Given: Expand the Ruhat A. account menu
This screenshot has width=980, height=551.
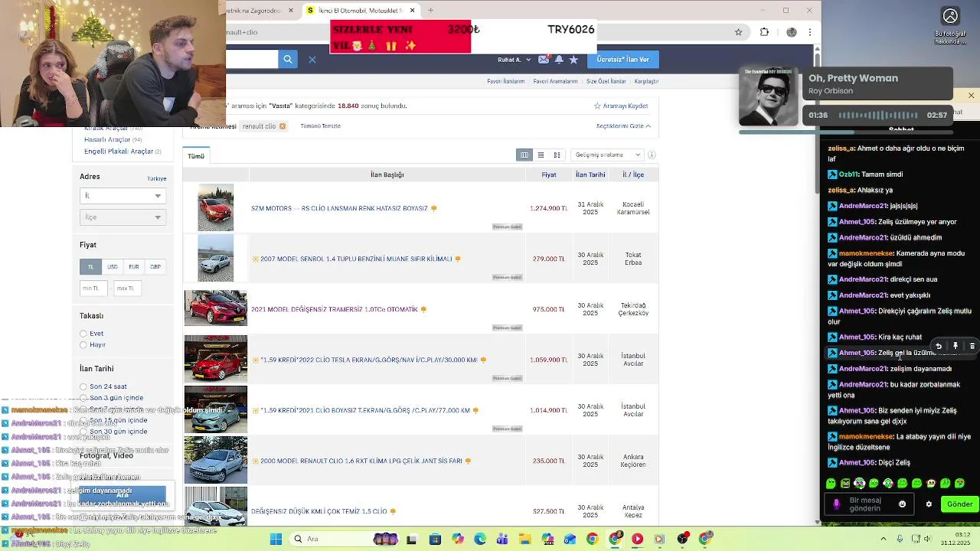Looking at the screenshot, I should point(514,59).
